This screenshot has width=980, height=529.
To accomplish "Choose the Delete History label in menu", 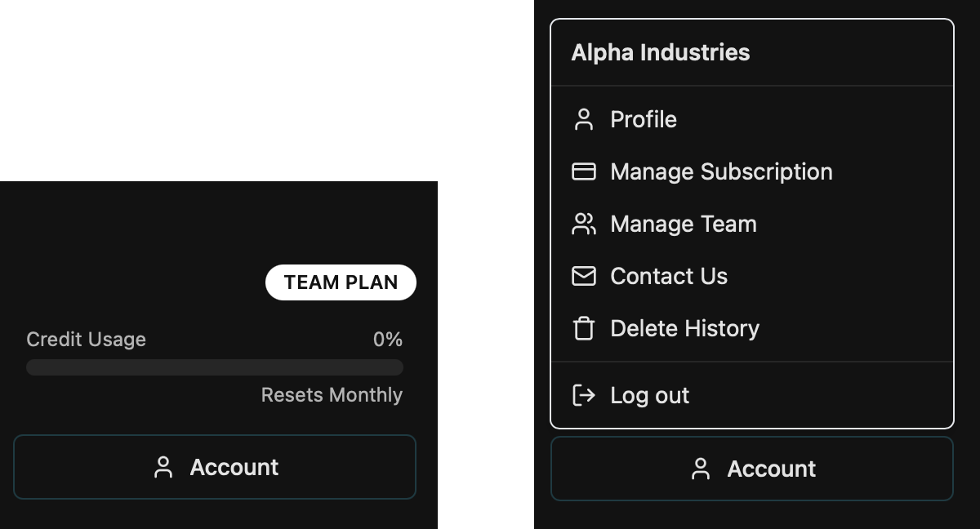I will pos(684,328).
